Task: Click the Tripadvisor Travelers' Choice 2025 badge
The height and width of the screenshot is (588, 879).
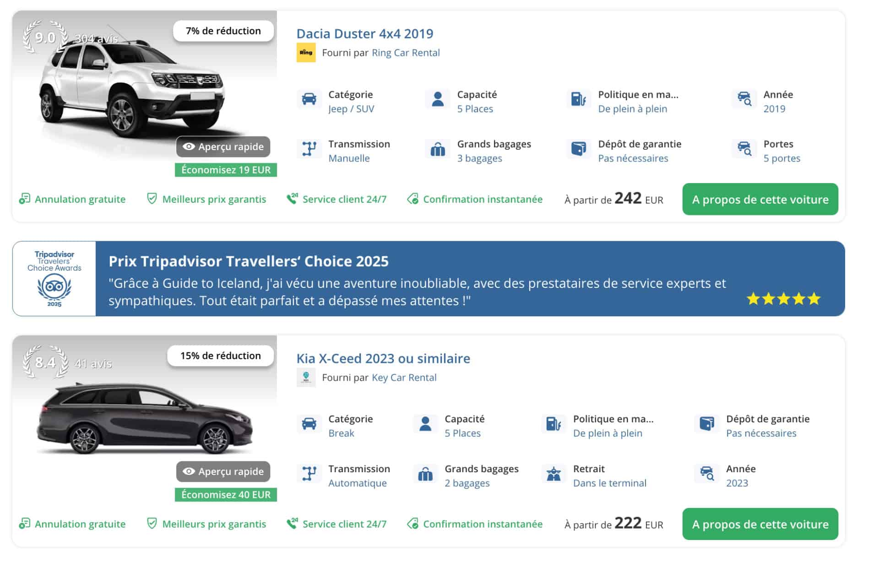Action: (x=54, y=279)
